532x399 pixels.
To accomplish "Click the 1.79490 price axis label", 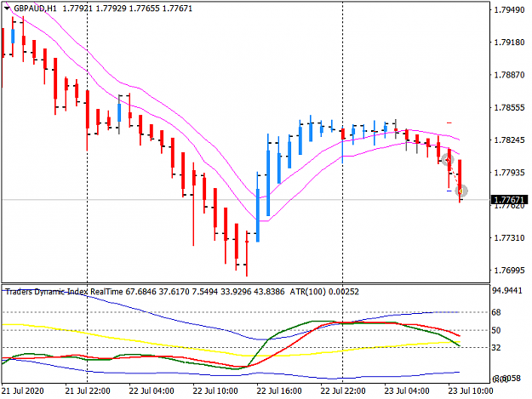I will click(x=509, y=10).
